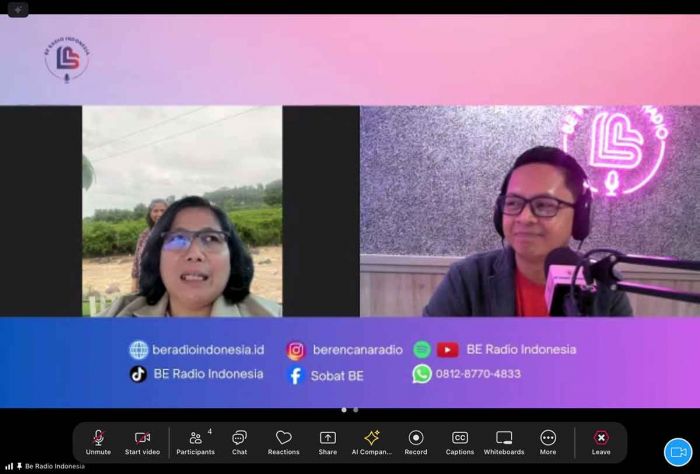This screenshot has width=700, height=474.
Task: Switch to the second page dot
Action: [x=356, y=410]
